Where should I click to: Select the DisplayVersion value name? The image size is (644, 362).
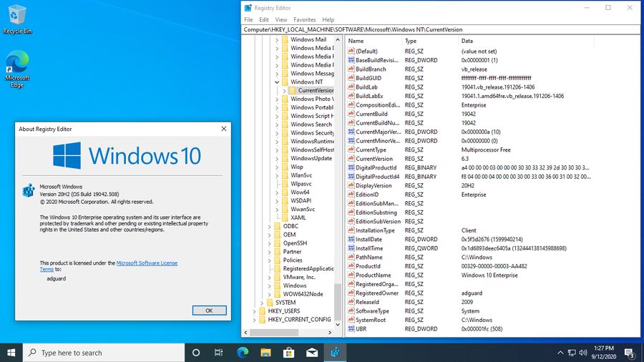(374, 185)
